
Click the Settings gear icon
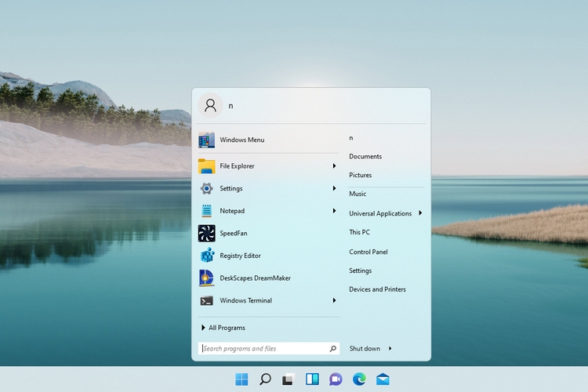[207, 188]
